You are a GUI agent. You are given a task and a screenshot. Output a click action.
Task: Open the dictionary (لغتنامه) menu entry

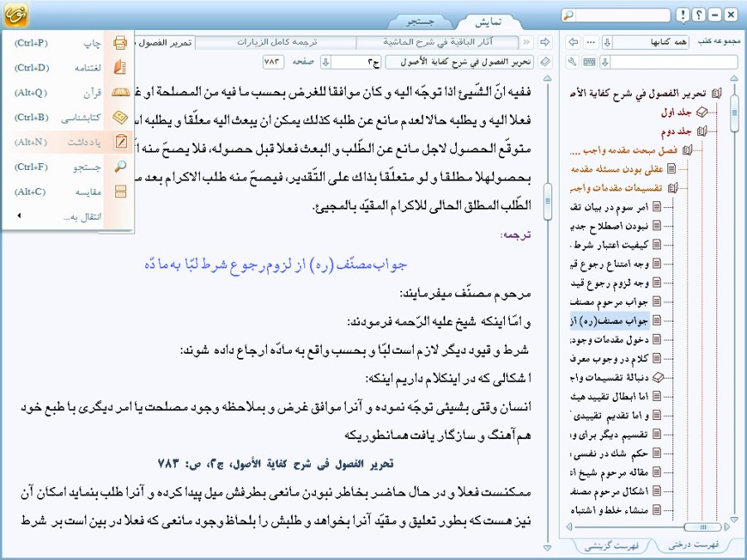click(x=68, y=68)
